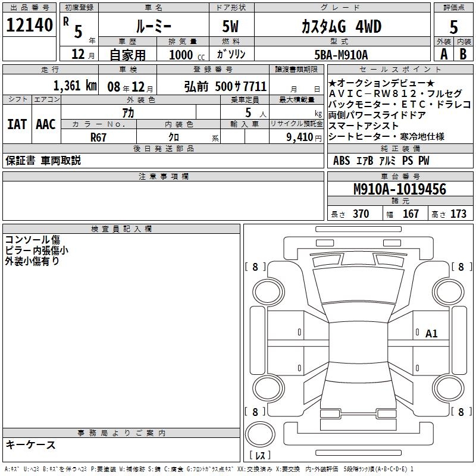Click シートヒーター・寒冷地仕様 line

click(x=386, y=137)
